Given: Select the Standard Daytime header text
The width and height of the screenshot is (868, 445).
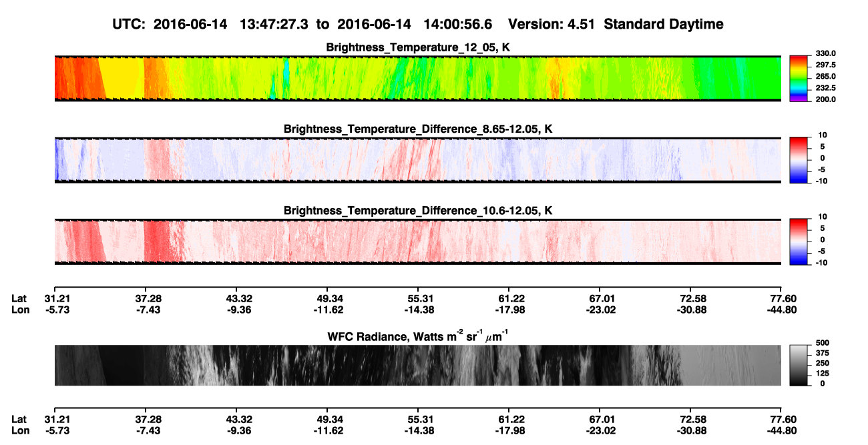Looking at the screenshot, I should coord(664,24).
